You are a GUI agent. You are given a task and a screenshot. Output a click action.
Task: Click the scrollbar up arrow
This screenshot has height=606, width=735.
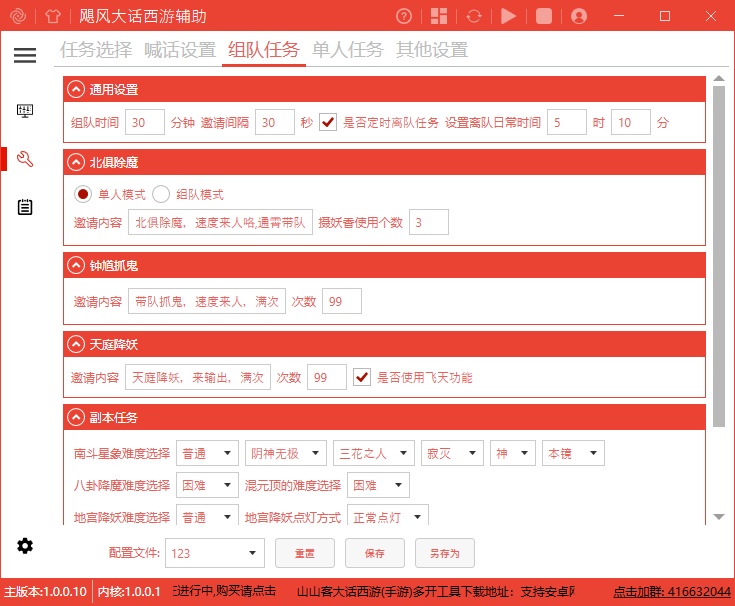pos(719,78)
